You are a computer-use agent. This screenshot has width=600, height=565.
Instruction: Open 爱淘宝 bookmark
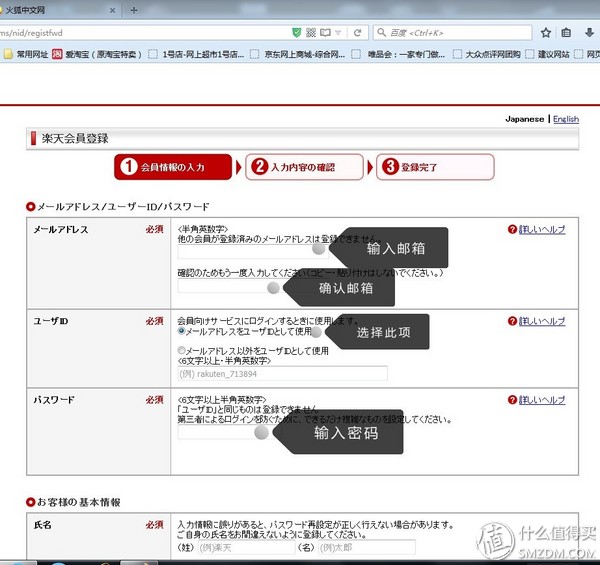97,54
